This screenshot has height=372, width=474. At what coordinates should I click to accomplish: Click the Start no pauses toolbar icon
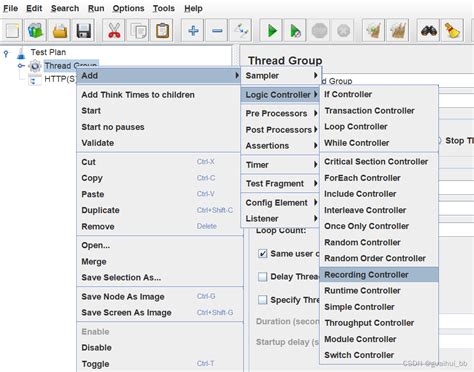295,31
